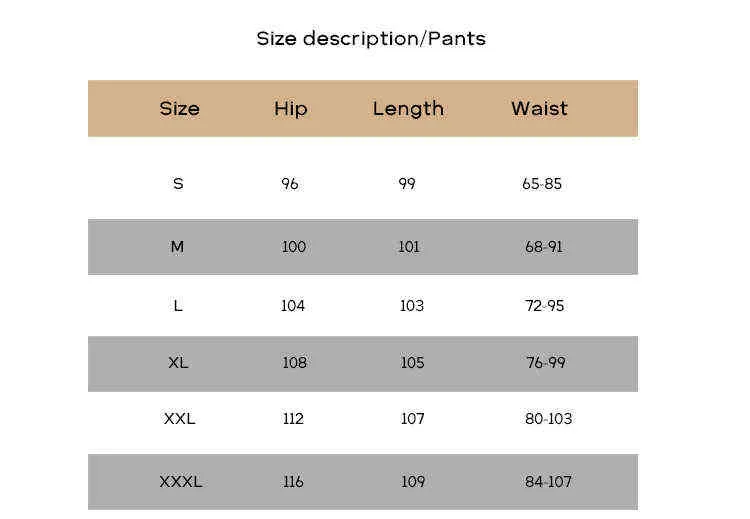Select the Size column header

click(179, 109)
